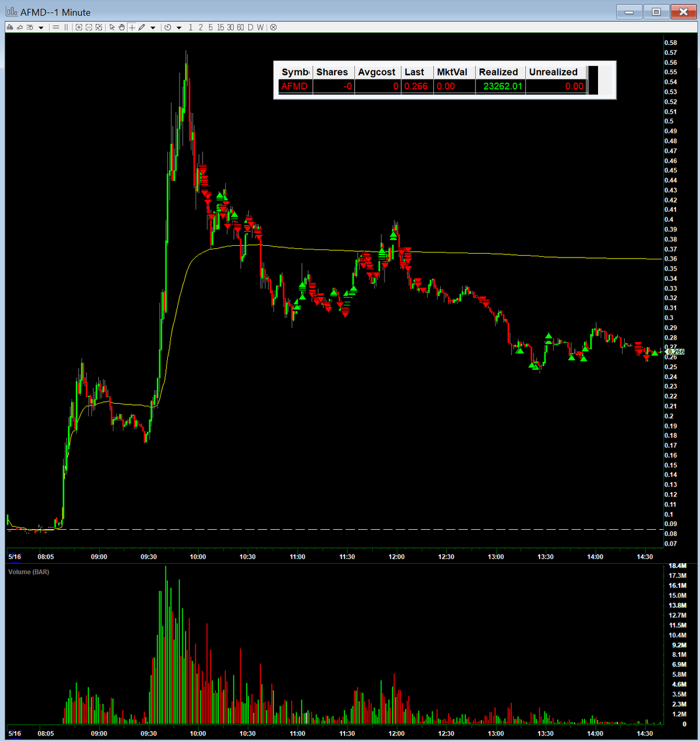
Task: Click the 0.58 price axis label
Action: 670,43
